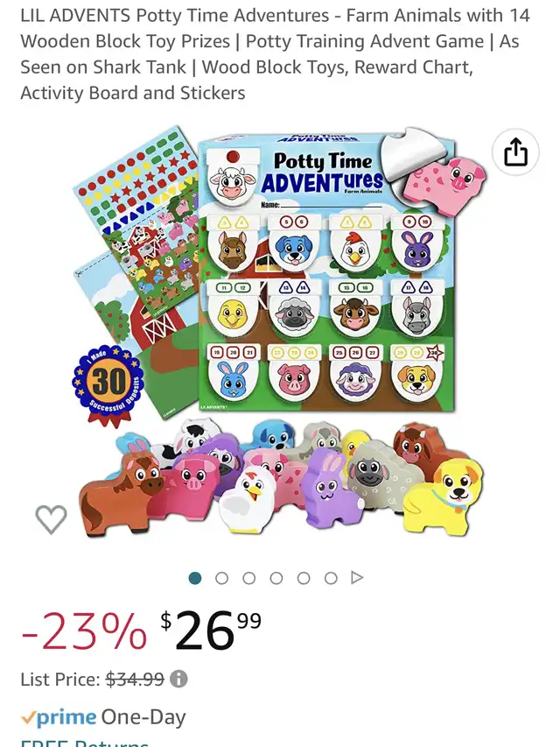The width and height of the screenshot is (560, 747).
Task: Tap the LIL ADVENTS product title
Action: 276,54
